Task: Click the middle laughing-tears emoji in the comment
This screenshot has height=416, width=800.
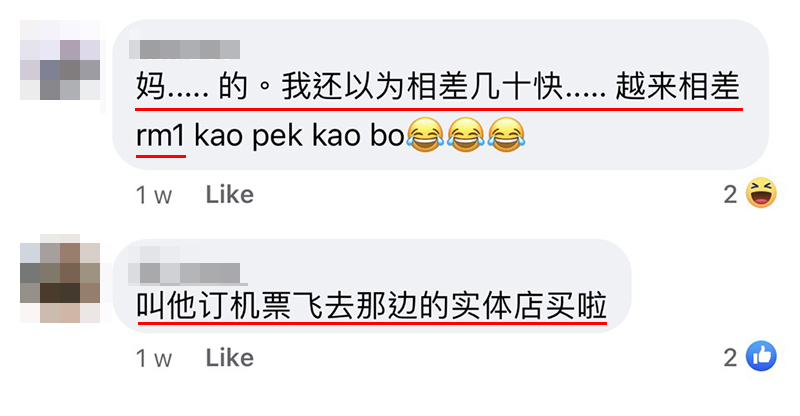Action: 466,134
